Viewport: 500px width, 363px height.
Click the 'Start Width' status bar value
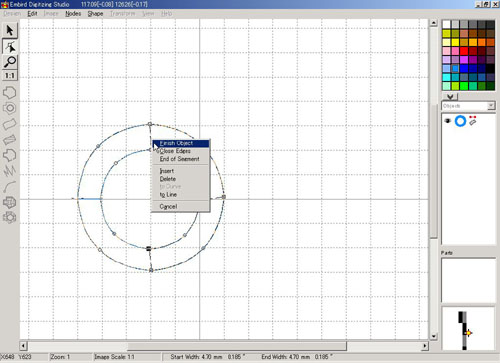[208, 357]
